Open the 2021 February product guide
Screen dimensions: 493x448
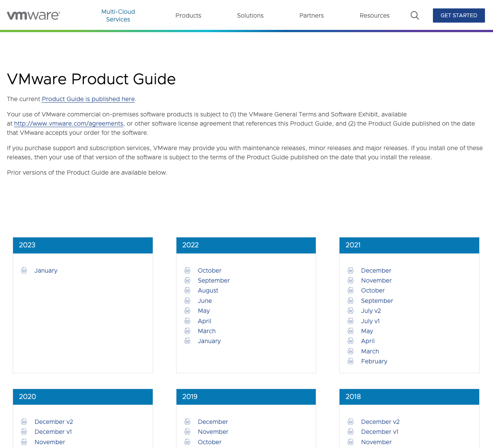374,361
